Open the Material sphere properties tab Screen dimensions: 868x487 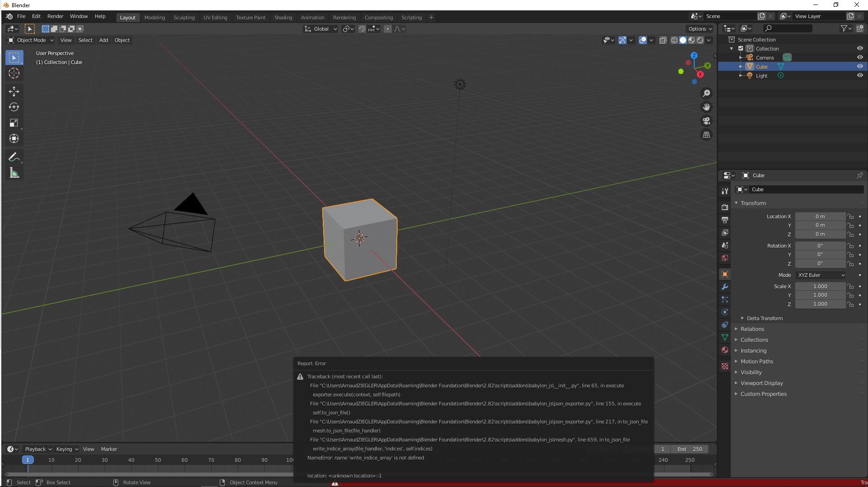click(725, 350)
